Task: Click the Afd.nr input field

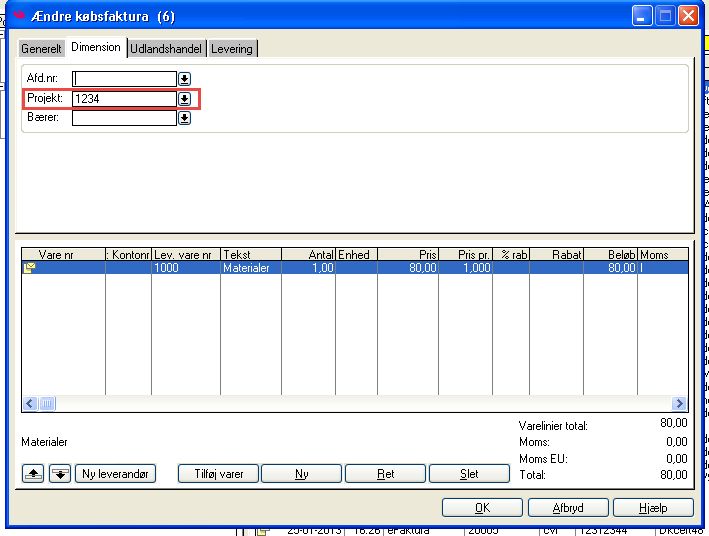Action: coord(124,79)
